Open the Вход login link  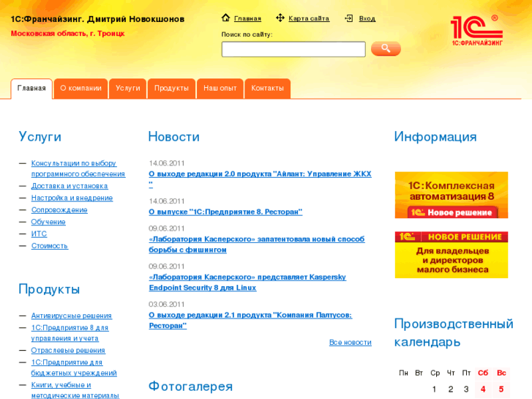click(367, 19)
